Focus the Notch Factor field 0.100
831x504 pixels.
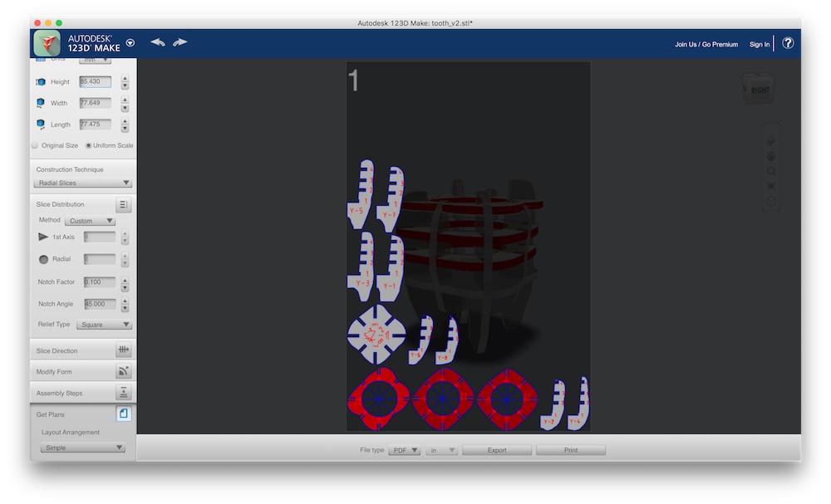tap(100, 281)
